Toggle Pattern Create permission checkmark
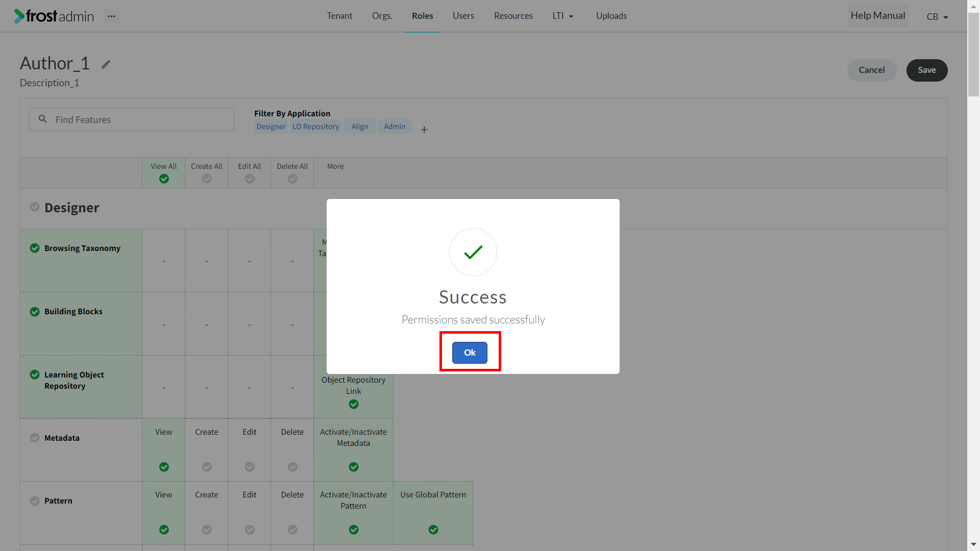This screenshot has width=980, height=551. click(x=207, y=530)
